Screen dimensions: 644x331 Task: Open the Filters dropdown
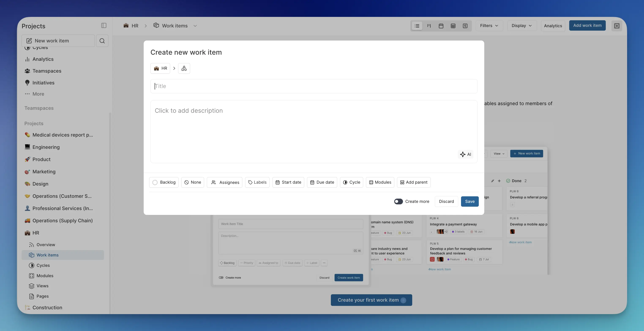click(489, 26)
